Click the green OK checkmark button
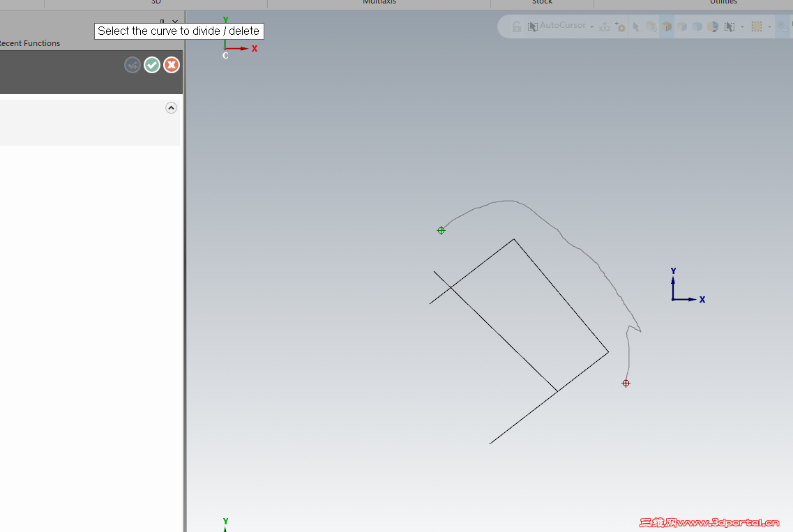793x532 pixels. tap(152, 65)
